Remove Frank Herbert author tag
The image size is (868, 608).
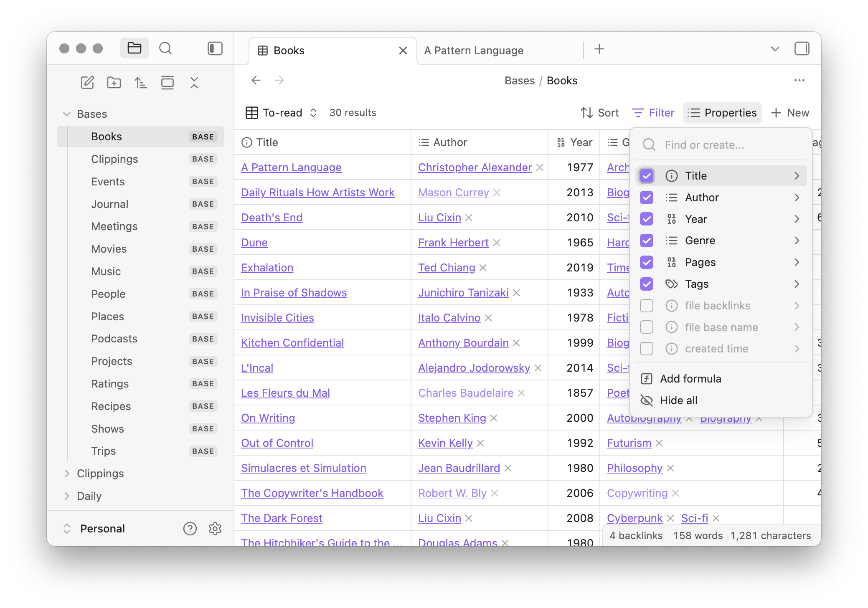(x=497, y=243)
